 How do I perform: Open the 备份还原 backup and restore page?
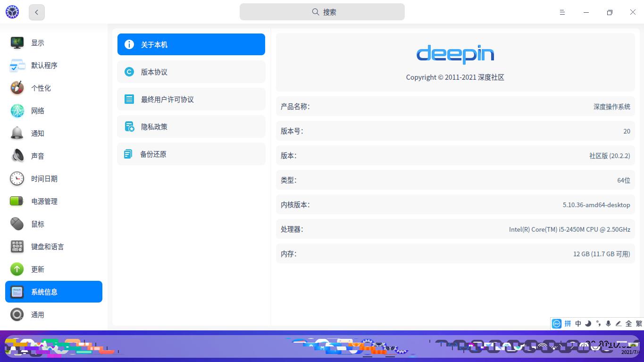(x=191, y=154)
